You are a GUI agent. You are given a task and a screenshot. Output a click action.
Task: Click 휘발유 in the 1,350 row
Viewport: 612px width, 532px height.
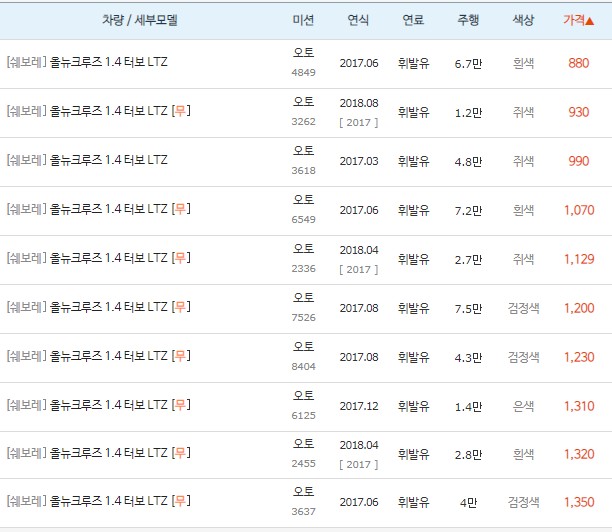coord(413,502)
